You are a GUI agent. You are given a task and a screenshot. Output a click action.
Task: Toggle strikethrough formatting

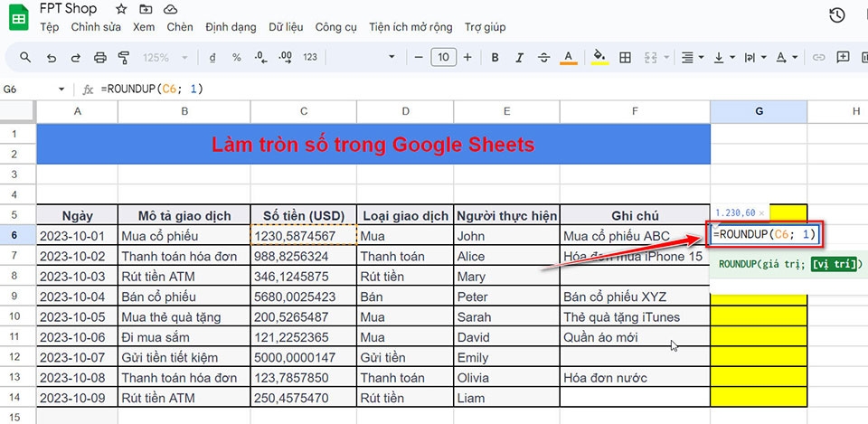pyautogui.click(x=544, y=57)
